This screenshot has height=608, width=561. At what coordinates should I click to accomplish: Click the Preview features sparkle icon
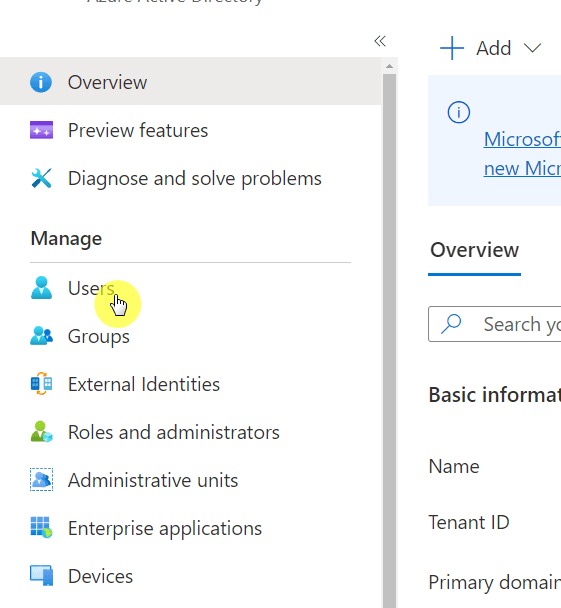[41, 130]
